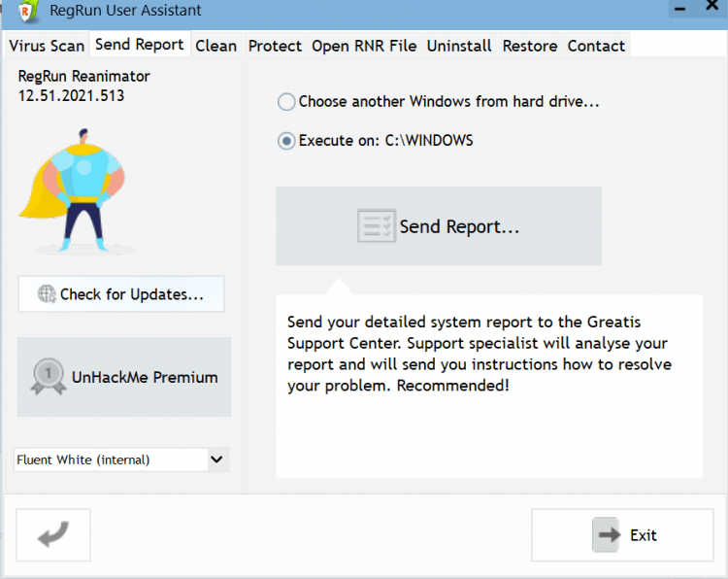
Task: Click the RegRun shield icon in title bar
Action: click(x=28, y=11)
